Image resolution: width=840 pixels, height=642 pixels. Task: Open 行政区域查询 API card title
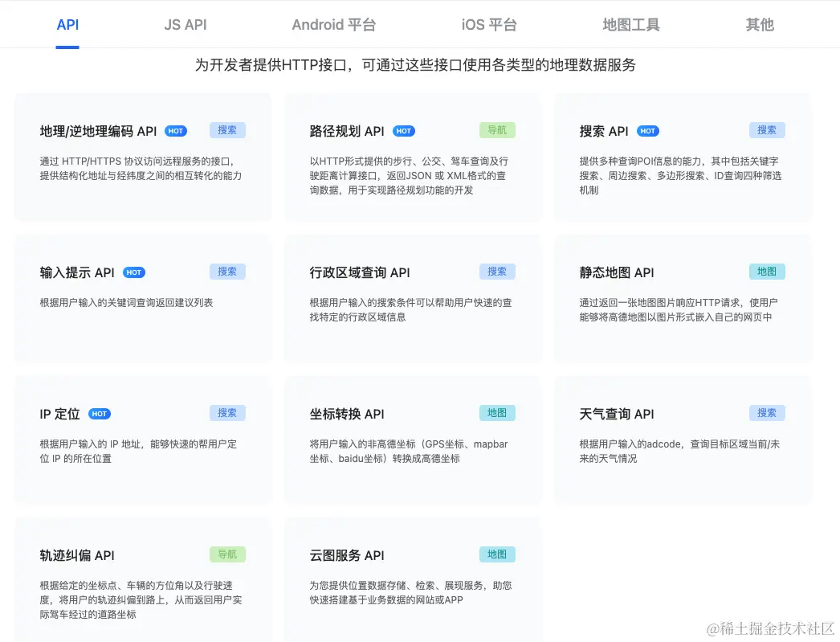coord(360,272)
